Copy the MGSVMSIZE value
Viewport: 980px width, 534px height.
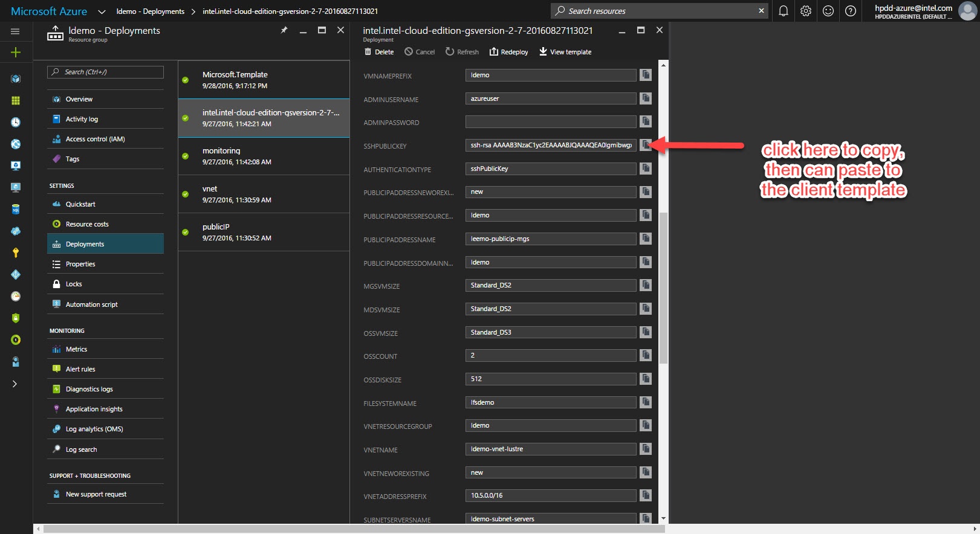point(646,285)
